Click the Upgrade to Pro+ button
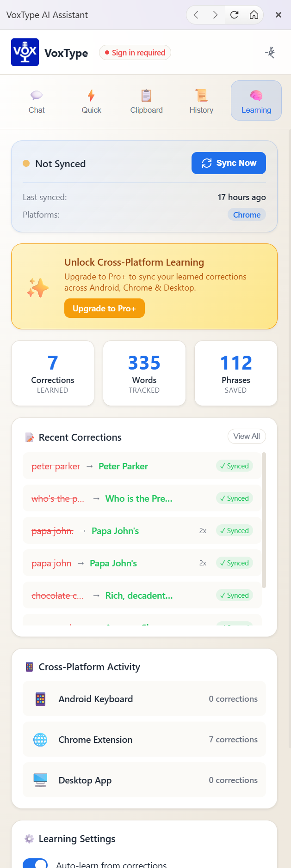Viewport: 291px width, 868px height. click(104, 308)
